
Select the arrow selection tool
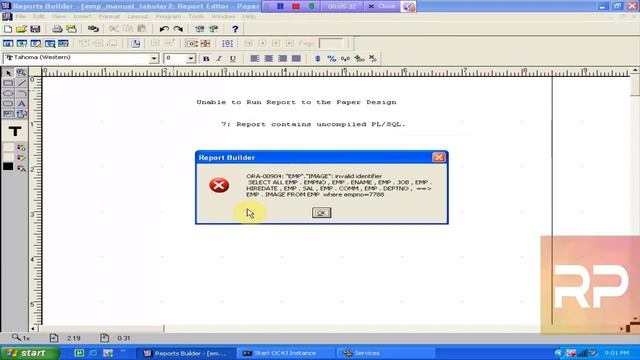pyautogui.click(x=8, y=73)
